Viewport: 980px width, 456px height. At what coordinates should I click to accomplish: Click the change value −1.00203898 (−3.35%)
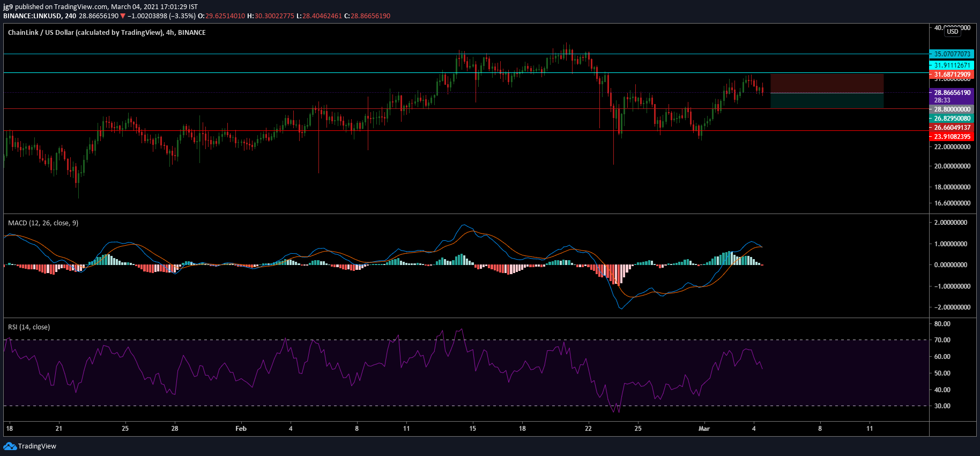pos(161,16)
